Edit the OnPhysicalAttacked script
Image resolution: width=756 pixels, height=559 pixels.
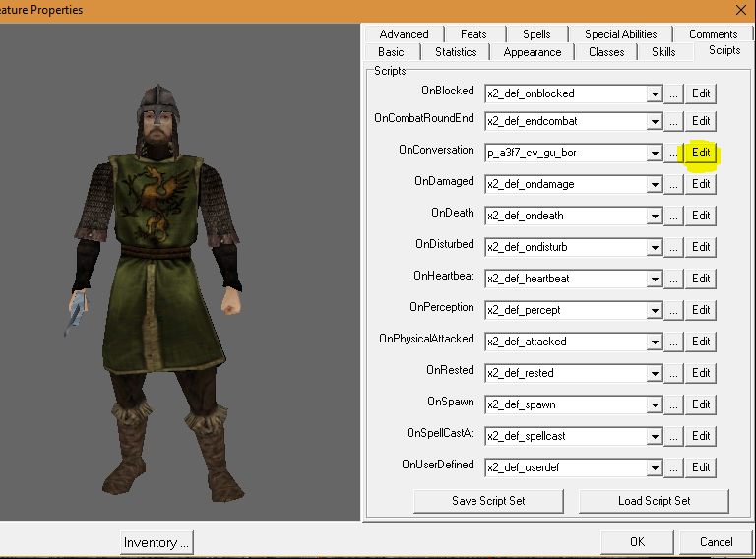tap(701, 342)
